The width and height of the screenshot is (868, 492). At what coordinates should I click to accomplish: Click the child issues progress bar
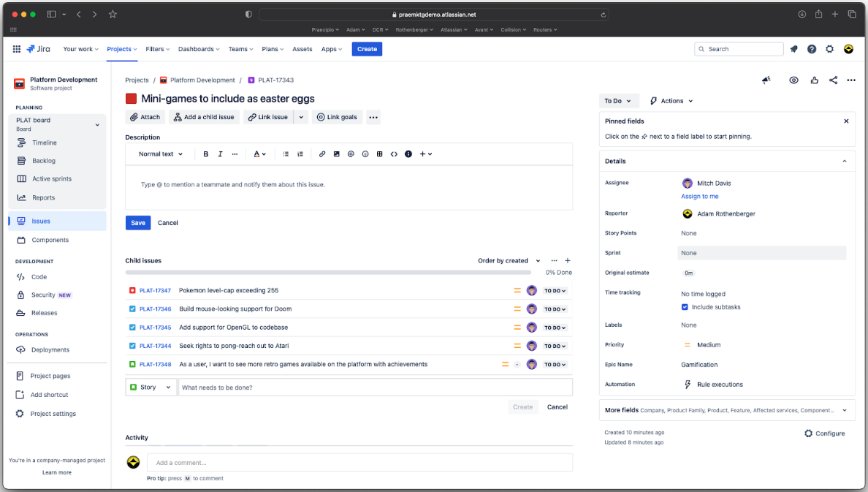[x=328, y=273]
